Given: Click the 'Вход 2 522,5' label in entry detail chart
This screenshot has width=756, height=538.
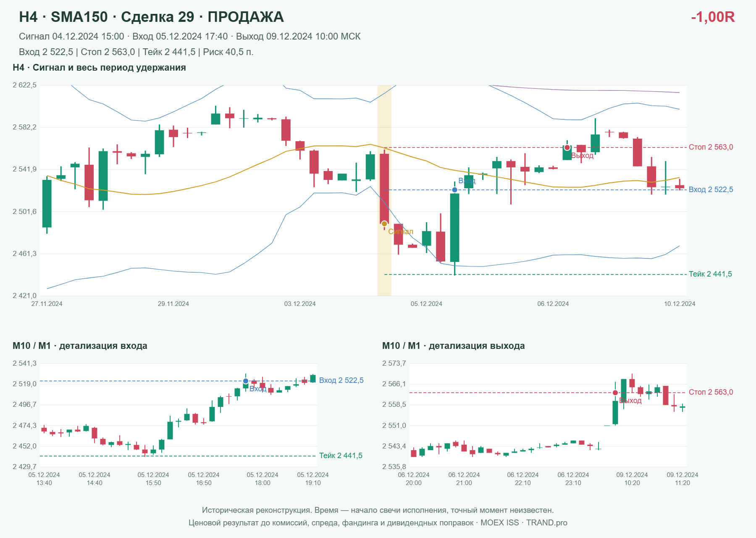Looking at the screenshot, I should click(341, 380).
